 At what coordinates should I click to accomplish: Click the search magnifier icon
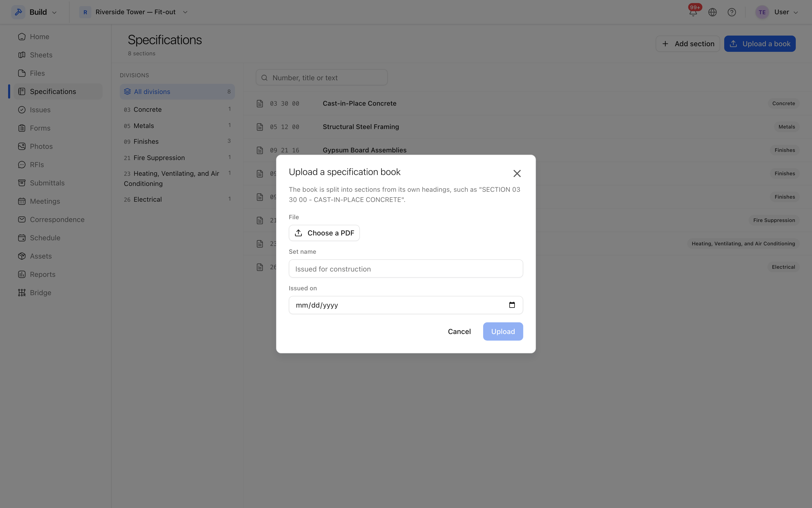point(264,78)
